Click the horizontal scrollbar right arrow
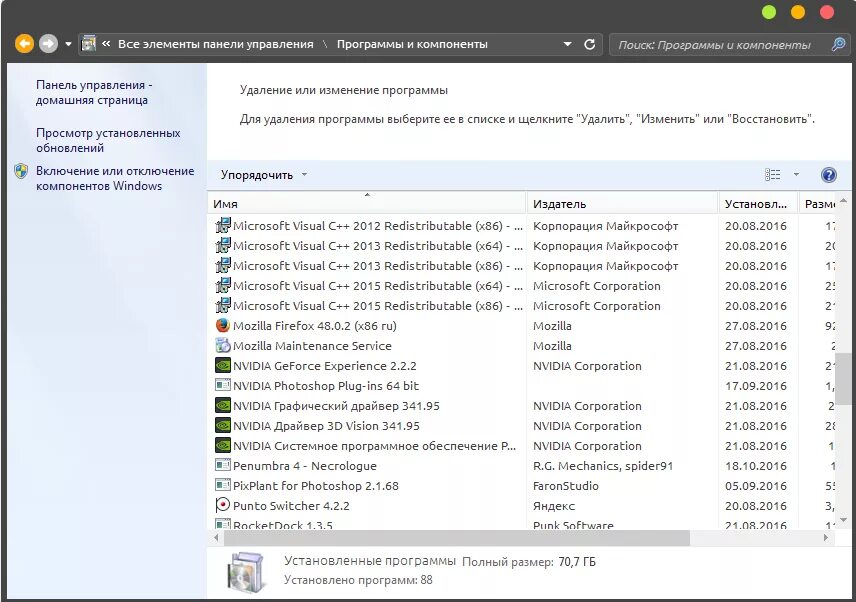 pos(825,538)
